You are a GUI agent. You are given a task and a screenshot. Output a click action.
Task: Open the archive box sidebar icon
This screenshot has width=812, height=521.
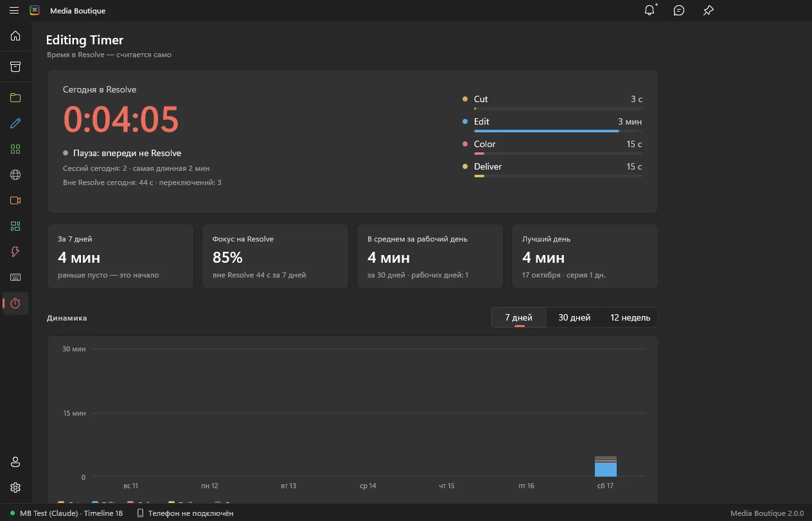[15, 67]
